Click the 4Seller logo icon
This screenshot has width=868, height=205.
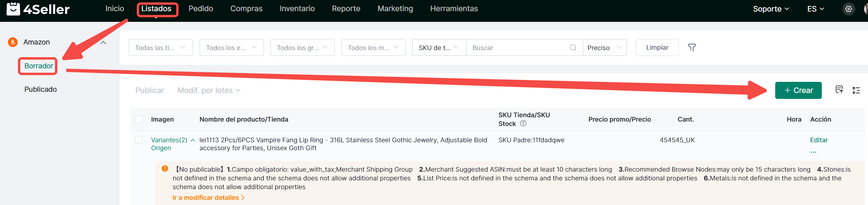(x=13, y=9)
